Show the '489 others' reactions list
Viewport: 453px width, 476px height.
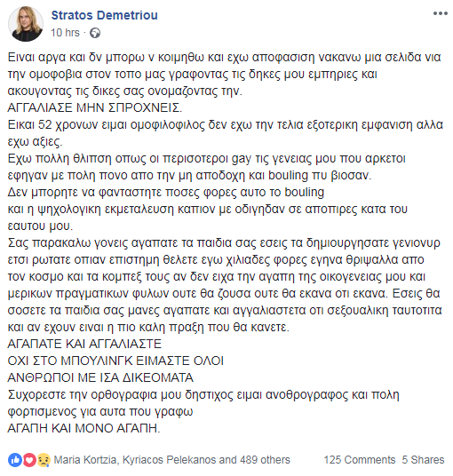[265, 460]
